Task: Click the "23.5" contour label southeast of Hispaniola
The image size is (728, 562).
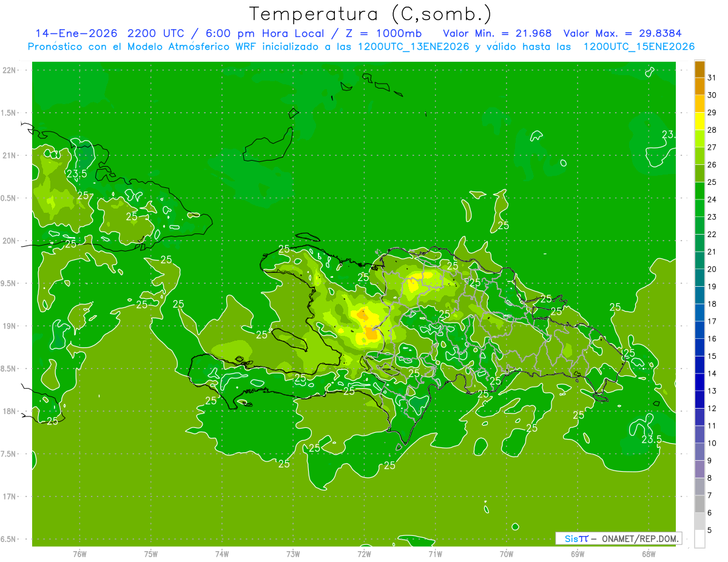Action: (x=651, y=439)
